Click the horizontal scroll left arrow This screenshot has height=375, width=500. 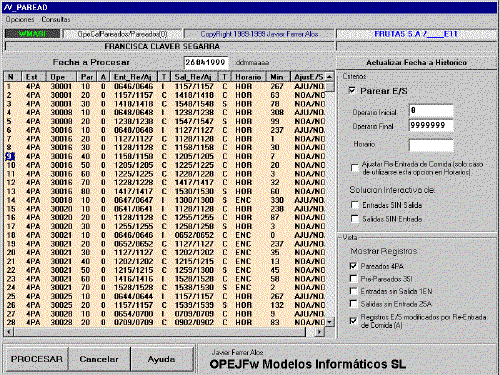(9, 332)
